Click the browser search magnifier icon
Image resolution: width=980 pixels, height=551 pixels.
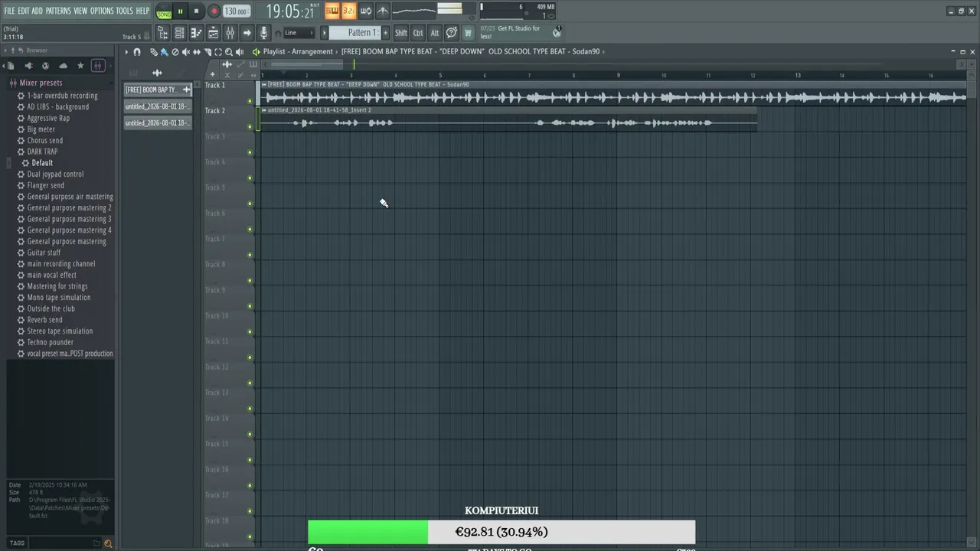pos(108,543)
